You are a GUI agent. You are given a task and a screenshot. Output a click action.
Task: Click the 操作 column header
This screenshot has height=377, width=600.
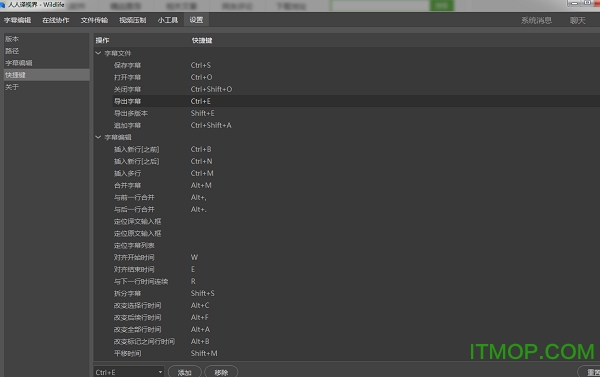102,40
